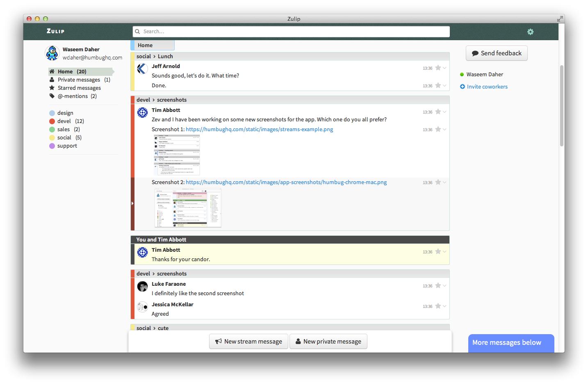Open the Screenshot 2 image thumbnail
Image resolution: width=588 pixels, height=385 pixels.
click(x=188, y=207)
